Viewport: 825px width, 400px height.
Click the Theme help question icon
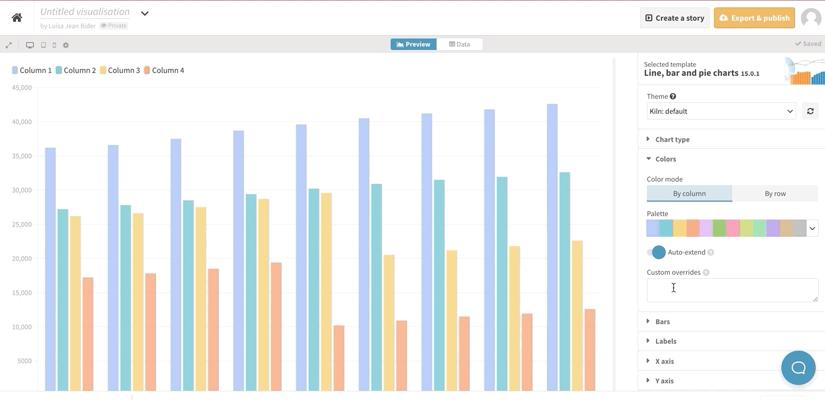point(673,97)
